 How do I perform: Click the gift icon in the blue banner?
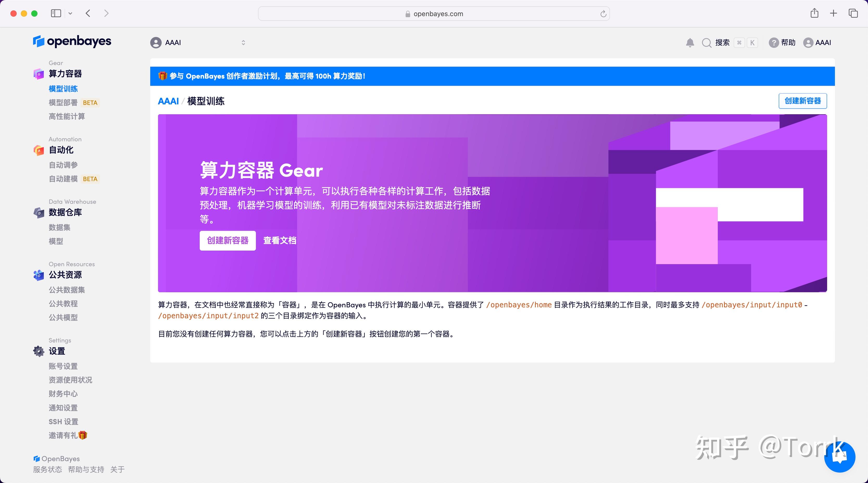coord(163,76)
